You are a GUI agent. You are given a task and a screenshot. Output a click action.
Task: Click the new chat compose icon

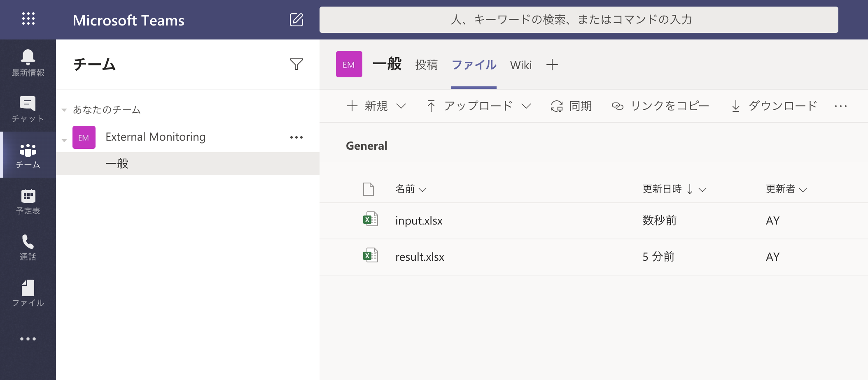tap(296, 20)
